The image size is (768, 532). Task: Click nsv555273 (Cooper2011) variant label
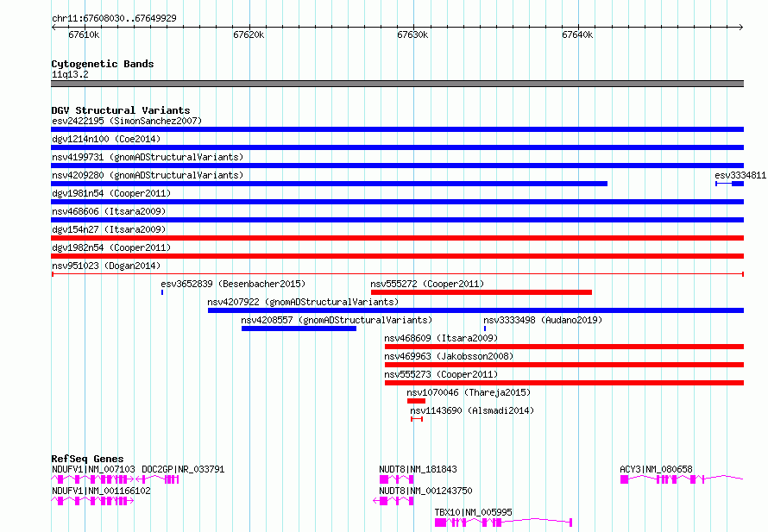(441, 374)
